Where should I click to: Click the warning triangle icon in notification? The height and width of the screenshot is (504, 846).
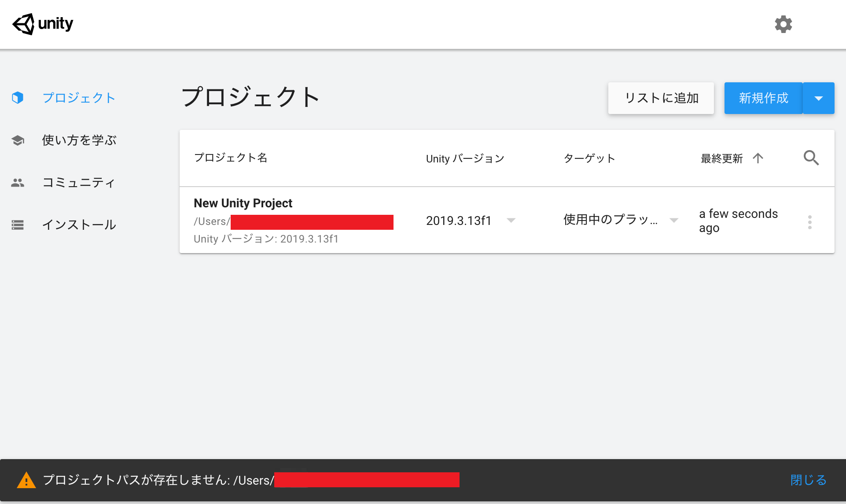(26, 480)
